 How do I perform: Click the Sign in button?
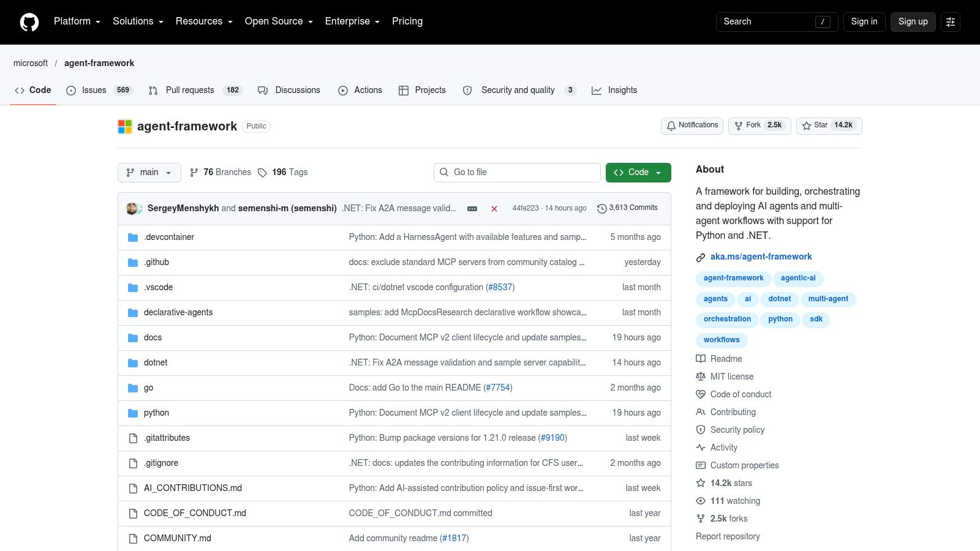(x=864, y=22)
